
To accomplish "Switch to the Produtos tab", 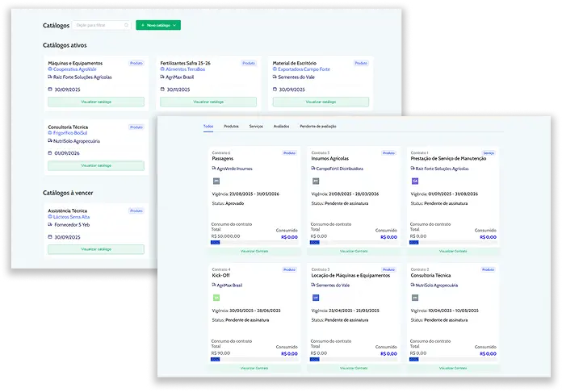I will point(231,127).
